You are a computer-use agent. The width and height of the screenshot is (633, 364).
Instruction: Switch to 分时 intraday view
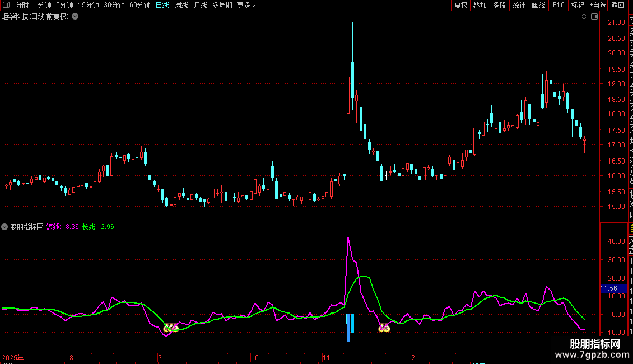click(x=22, y=6)
